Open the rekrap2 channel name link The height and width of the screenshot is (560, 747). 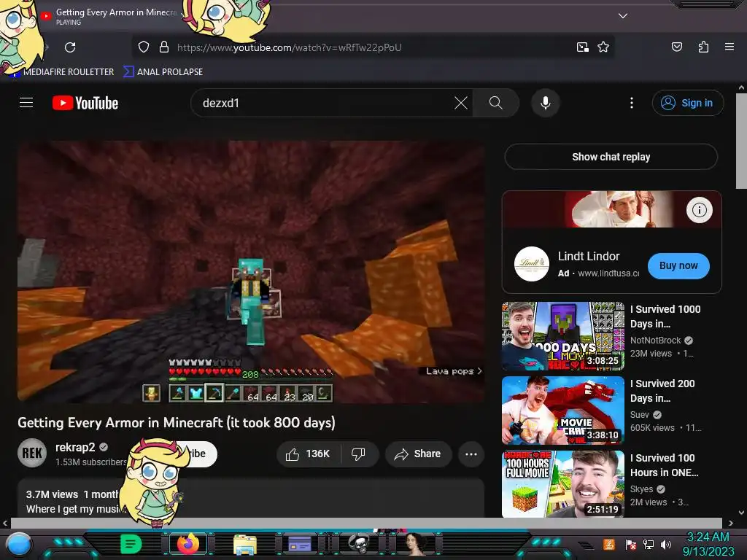(75, 447)
